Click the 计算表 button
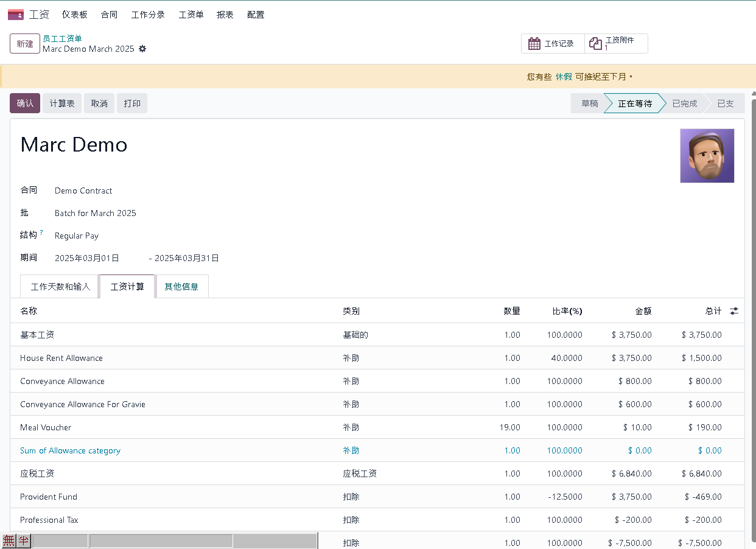The image size is (756, 549). click(x=62, y=103)
